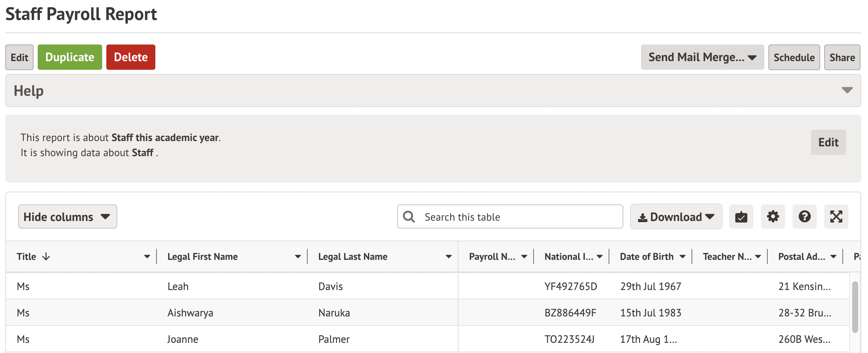Edit the report data description
Image resolution: width=868 pixels, height=353 pixels.
[x=828, y=143]
